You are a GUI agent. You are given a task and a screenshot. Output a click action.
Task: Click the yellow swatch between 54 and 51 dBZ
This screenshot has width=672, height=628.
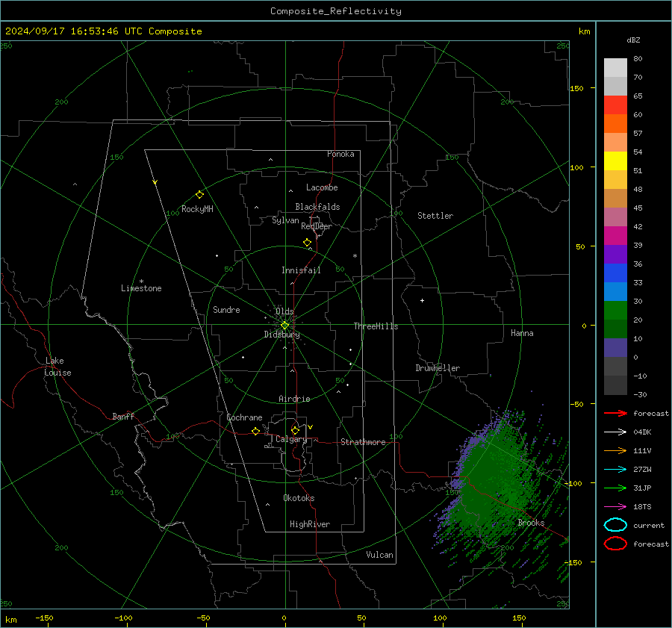tap(615, 161)
